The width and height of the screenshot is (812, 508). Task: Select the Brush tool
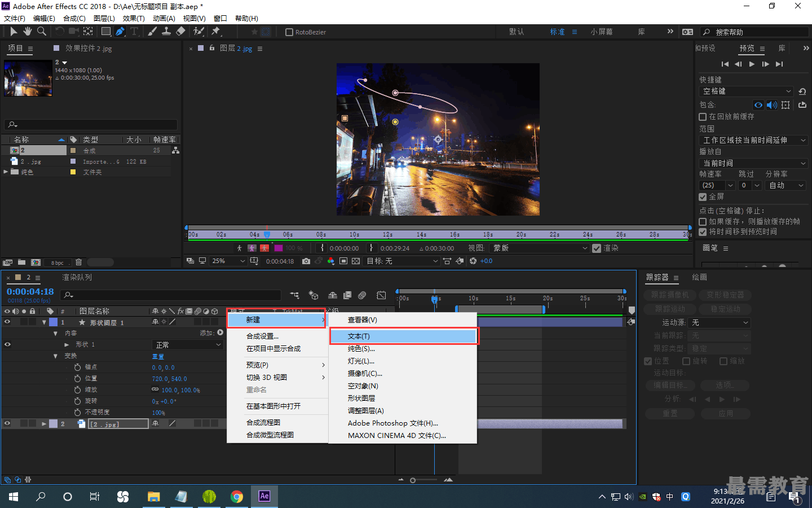pos(152,32)
